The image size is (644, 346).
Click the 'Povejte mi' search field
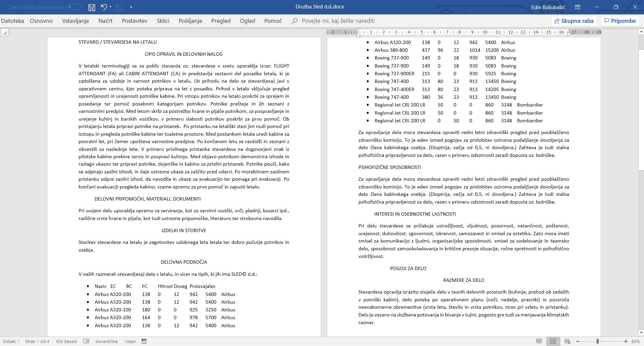point(338,21)
